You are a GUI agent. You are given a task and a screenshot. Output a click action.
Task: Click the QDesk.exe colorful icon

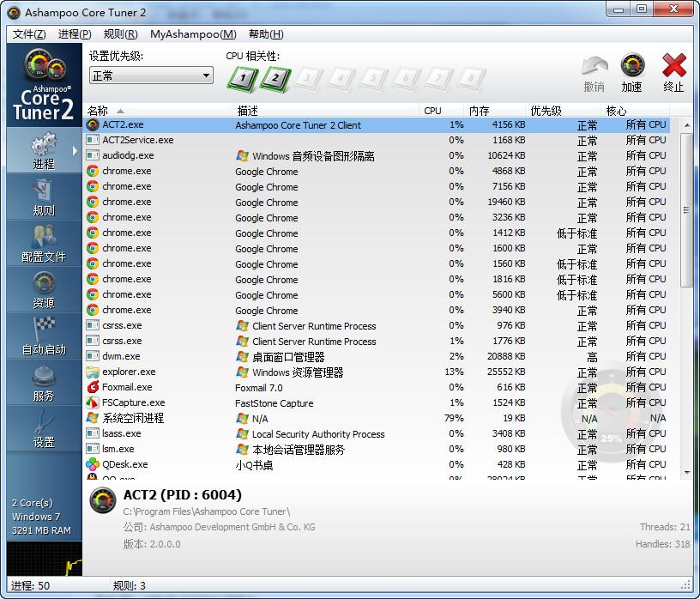coord(93,464)
